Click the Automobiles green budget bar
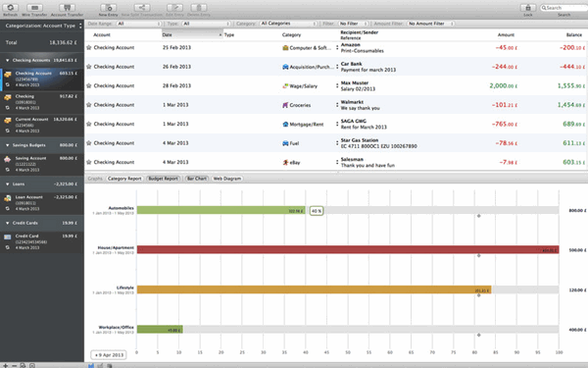Viewport: 588px width, 368px height. click(220, 210)
